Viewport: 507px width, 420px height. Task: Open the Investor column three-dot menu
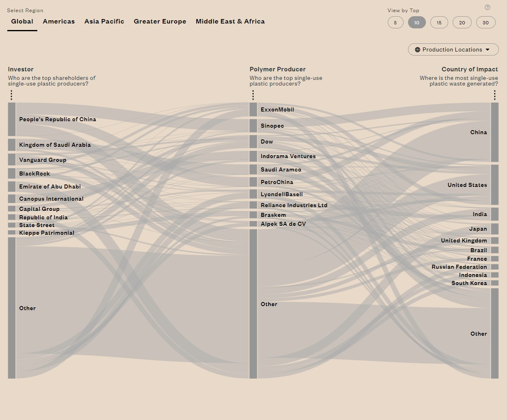(11, 95)
